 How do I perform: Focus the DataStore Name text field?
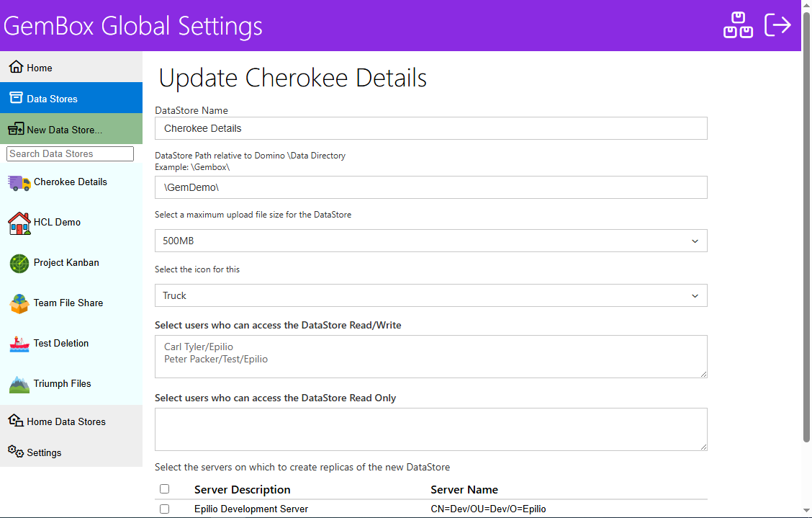tap(430, 128)
